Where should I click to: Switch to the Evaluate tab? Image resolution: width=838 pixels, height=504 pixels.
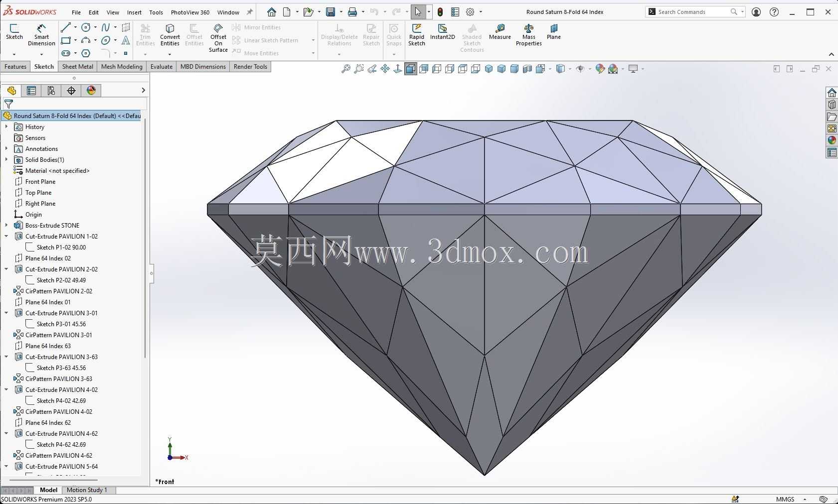pos(162,67)
